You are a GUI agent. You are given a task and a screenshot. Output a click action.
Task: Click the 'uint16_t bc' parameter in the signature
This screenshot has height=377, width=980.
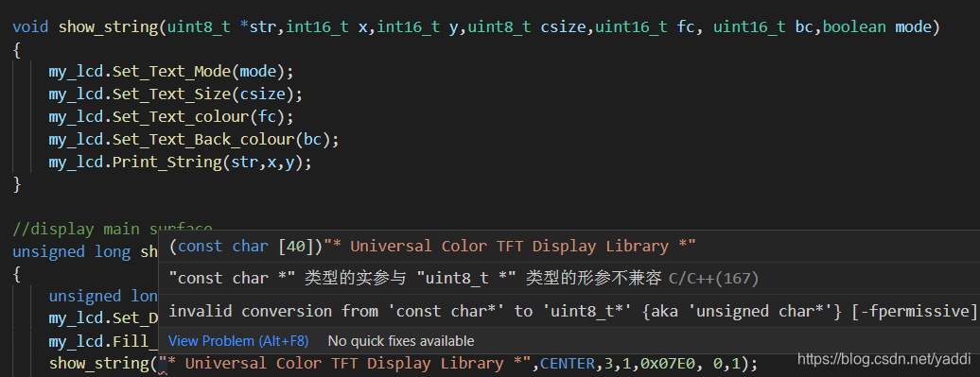pyautogui.click(x=762, y=27)
